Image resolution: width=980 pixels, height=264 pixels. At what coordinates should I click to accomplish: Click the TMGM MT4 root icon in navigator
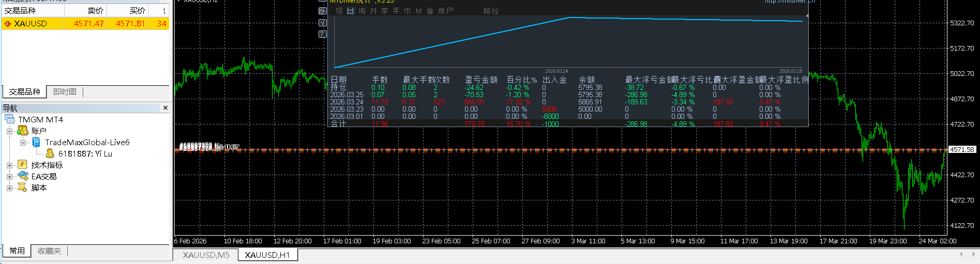tap(10, 119)
